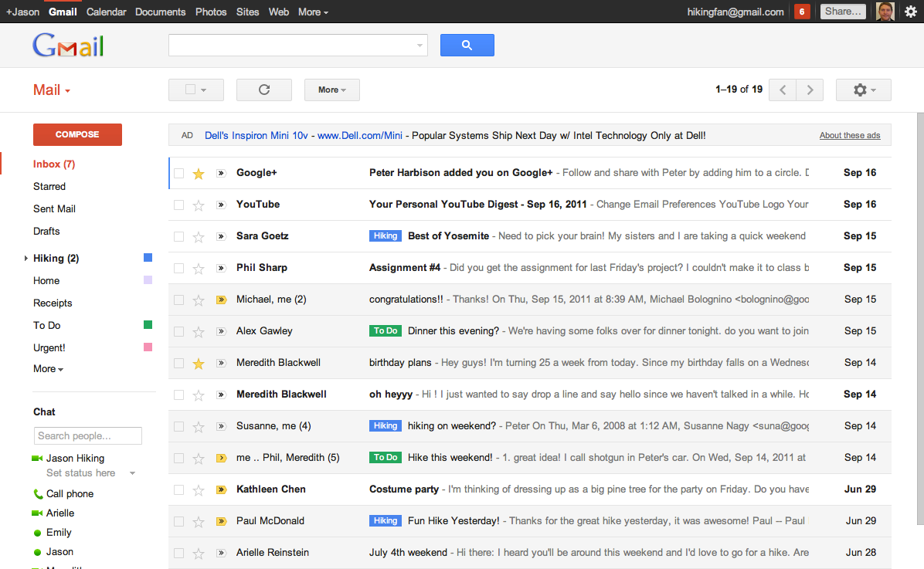924x569 pixels.
Task: Tick the checkbox for the Google+ email
Action: 178,173
